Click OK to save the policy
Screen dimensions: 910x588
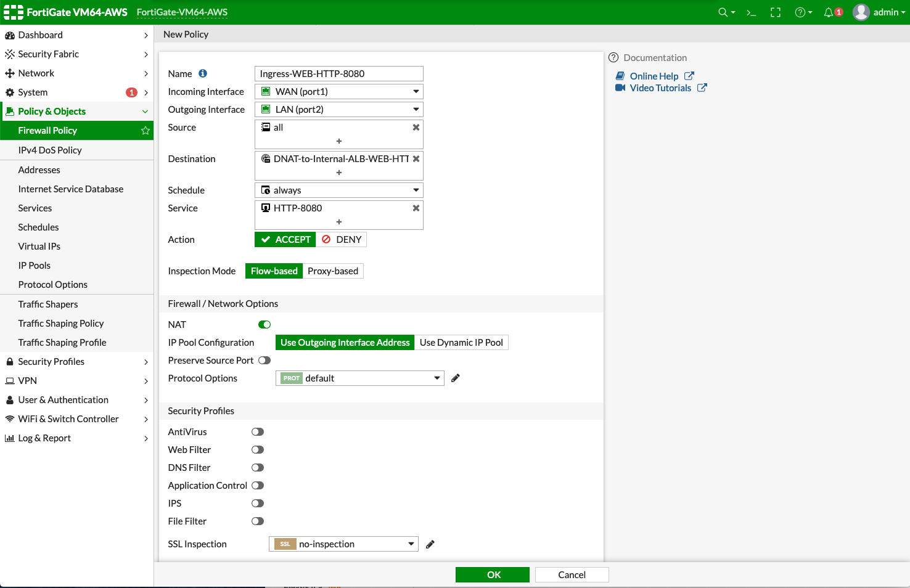click(493, 574)
